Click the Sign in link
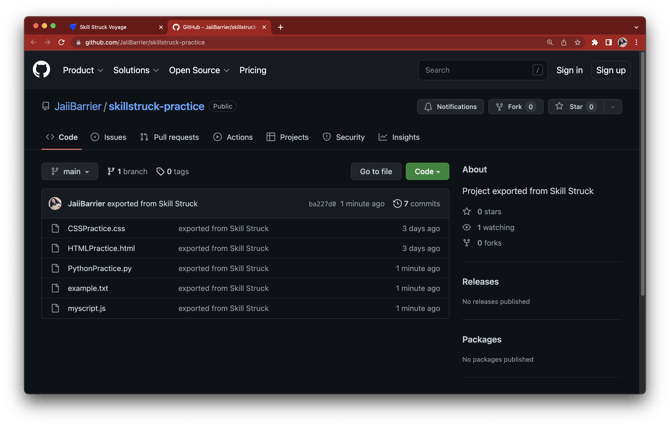Viewport: 670px width, 426px height. pos(569,70)
